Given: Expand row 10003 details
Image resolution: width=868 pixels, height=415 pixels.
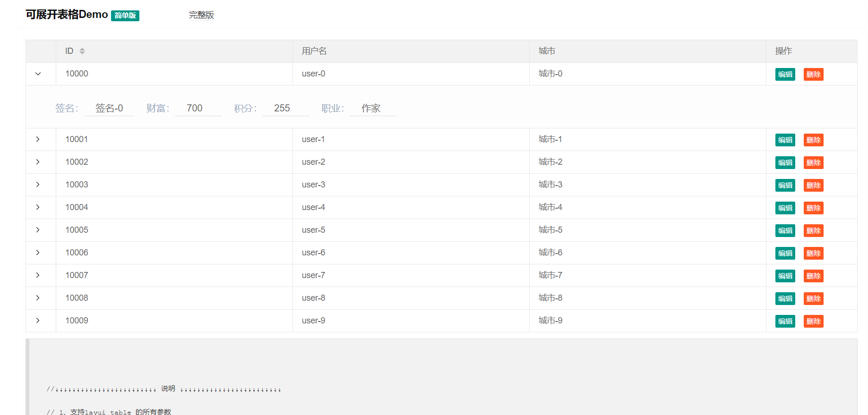Looking at the screenshot, I should click(38, 185).
